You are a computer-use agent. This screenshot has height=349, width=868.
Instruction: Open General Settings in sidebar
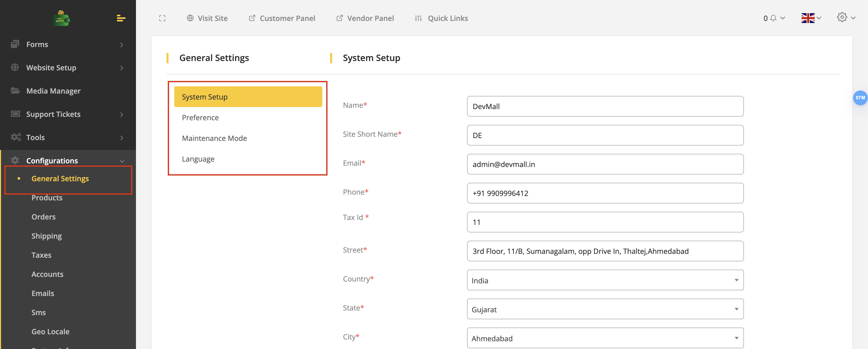coord(60,179)
